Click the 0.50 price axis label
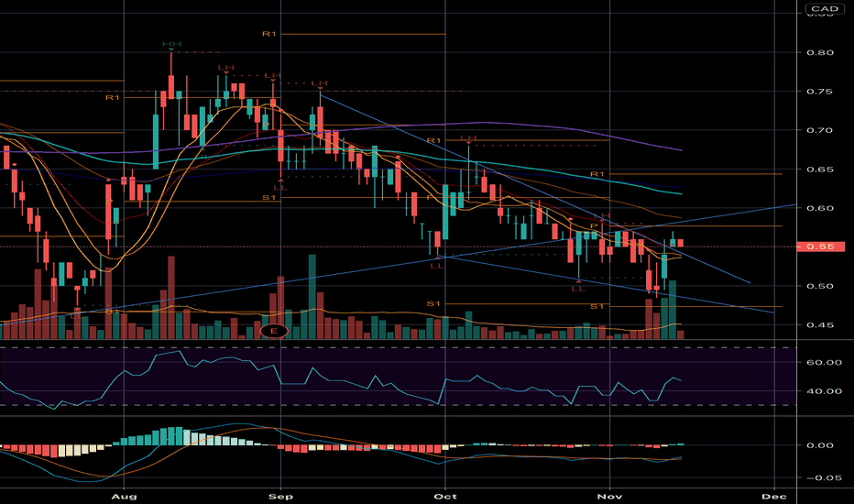The width and height of the screenshot is (854, 504). click(820, 286)
